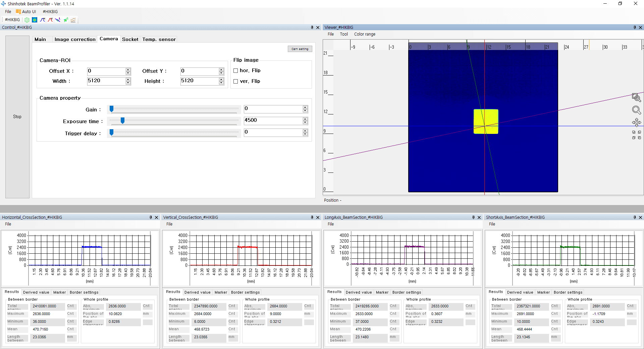Enable the ver. Flip checkbox

(235, 81)
